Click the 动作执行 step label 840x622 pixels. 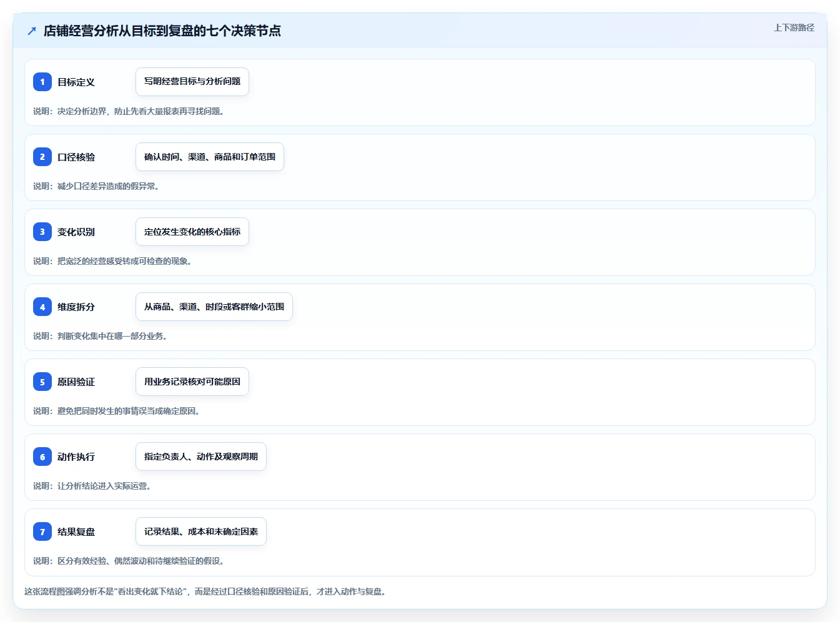[76, 457]
